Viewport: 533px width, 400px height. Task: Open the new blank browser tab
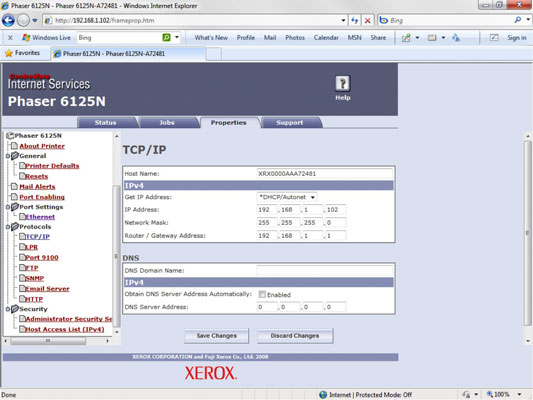point(214,54)
